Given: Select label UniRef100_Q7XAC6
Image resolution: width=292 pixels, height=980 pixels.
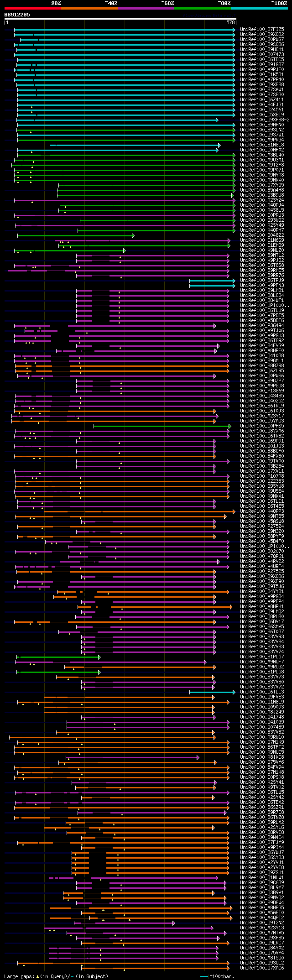Looking at the screenshot, I should (x=262, y=968).
